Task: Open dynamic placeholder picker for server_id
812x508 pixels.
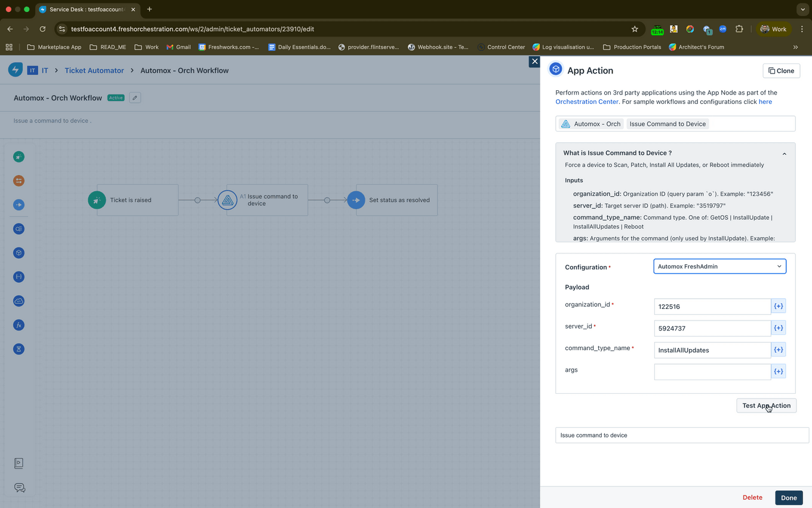Action: 779,328
